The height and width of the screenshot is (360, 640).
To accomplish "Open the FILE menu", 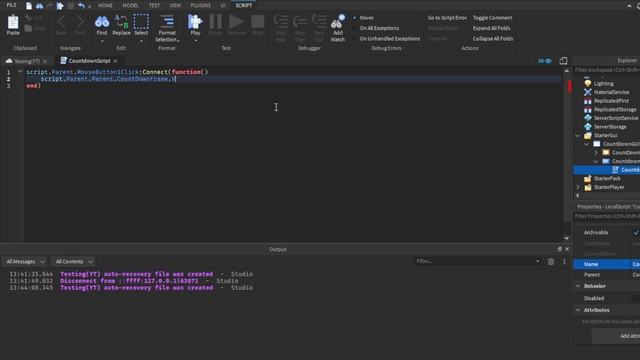I will [11, 5].
